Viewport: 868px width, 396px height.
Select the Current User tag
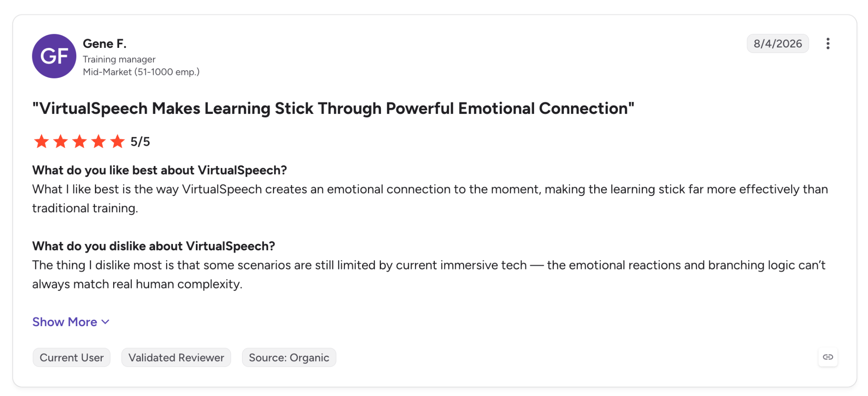pos(72,357)
